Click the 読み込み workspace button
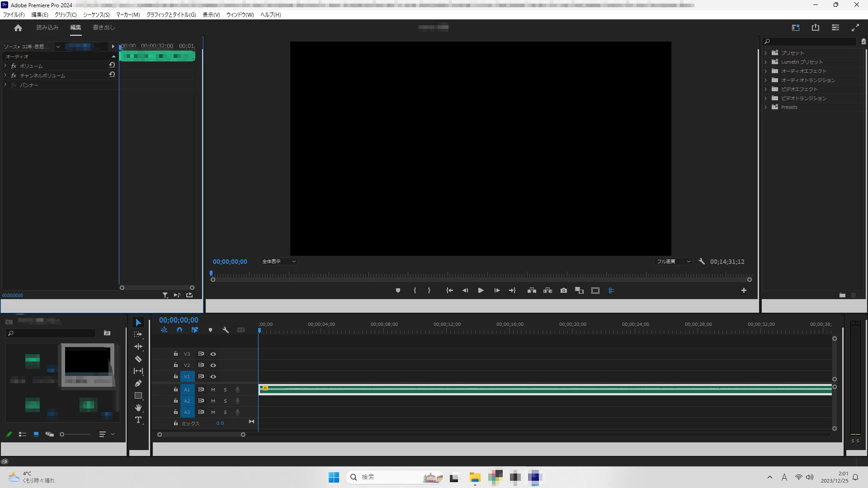 [47, 28]
